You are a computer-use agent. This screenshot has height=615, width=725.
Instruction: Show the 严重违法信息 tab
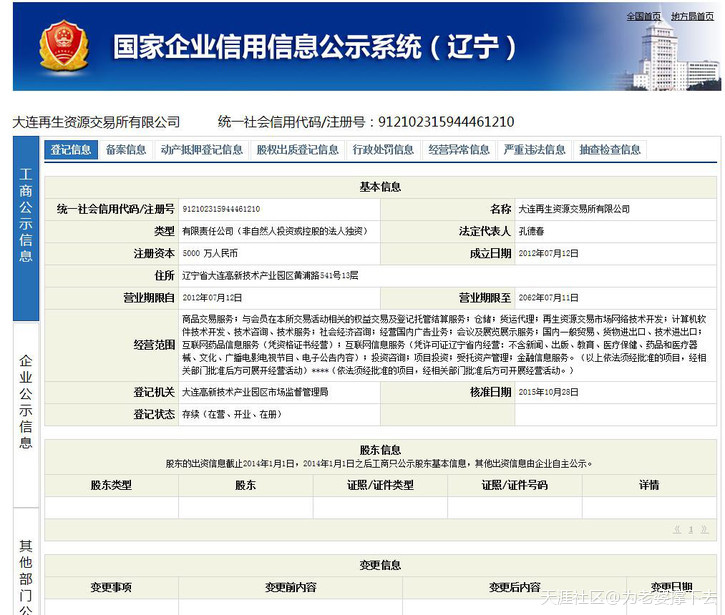[x=534, y=150]
